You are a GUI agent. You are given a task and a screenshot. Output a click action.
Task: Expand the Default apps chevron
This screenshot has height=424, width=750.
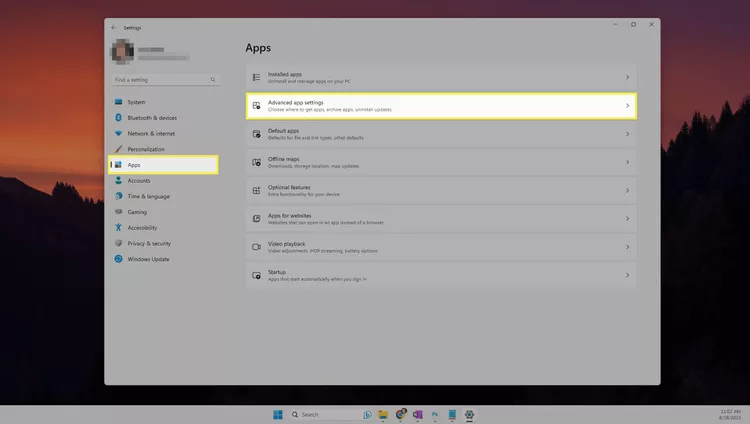pyautogui.click(x=628, y=134)
